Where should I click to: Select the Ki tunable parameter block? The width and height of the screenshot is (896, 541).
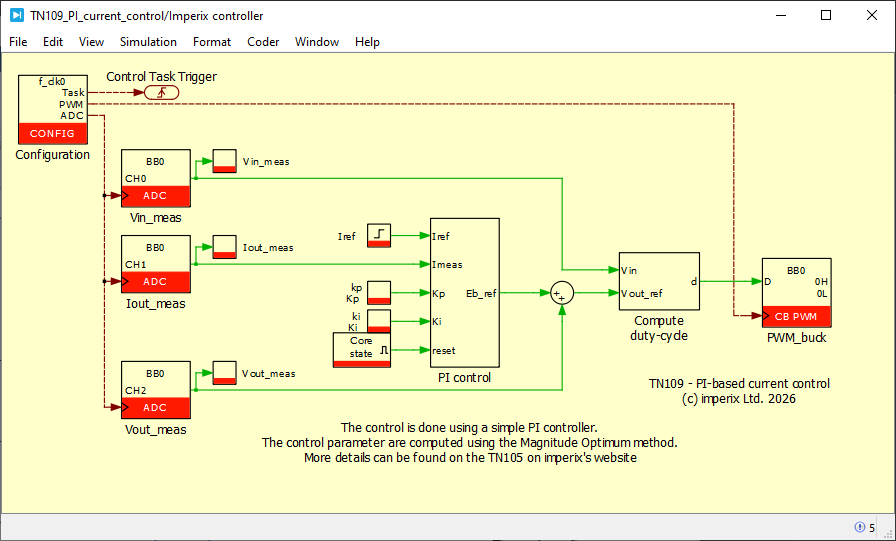coord(379,321)
